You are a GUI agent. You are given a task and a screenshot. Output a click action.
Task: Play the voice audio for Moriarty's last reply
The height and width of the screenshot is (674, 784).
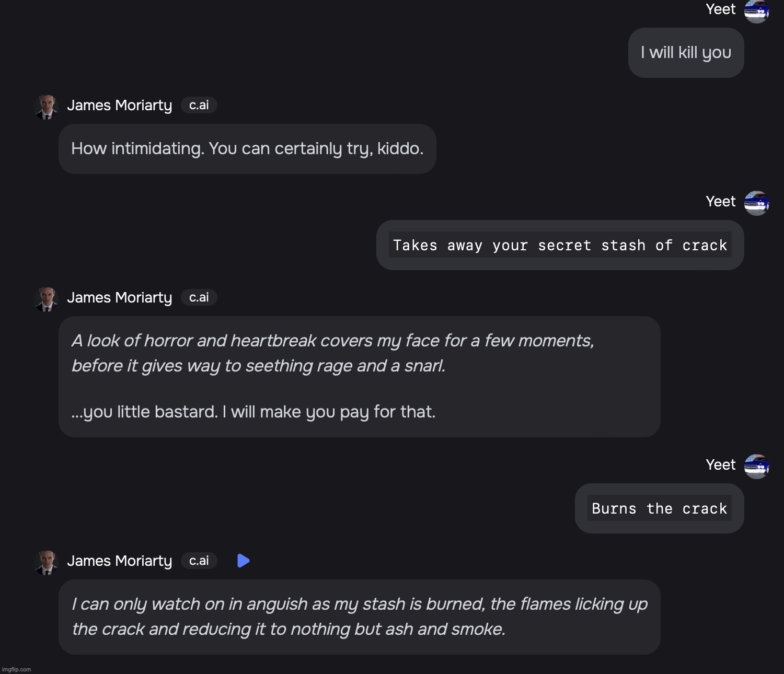(x=244, y=561)
